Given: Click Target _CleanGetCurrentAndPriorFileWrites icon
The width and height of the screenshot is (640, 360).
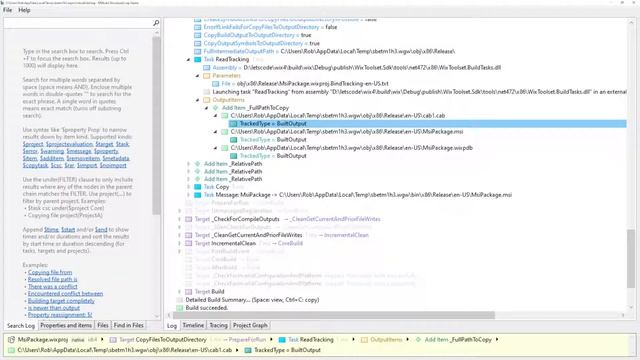Looking at the screenshot, I should click(x=189, y=235).
